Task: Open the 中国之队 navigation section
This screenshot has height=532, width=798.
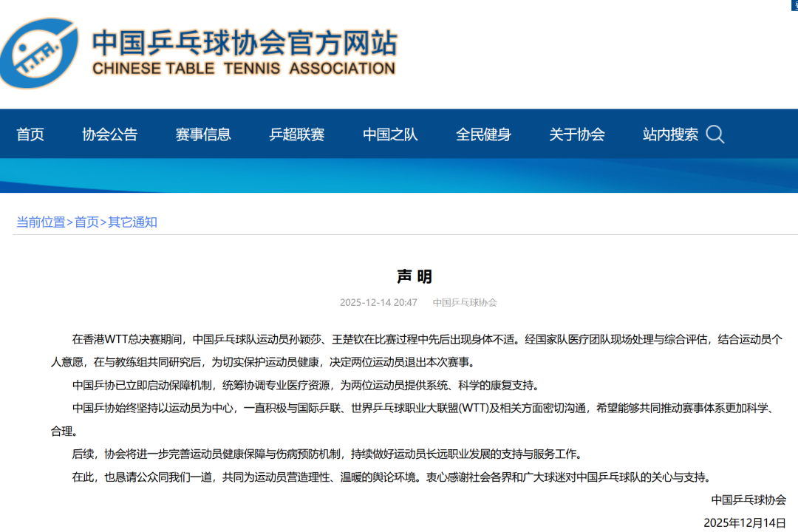Action: (x=390, y=134)
